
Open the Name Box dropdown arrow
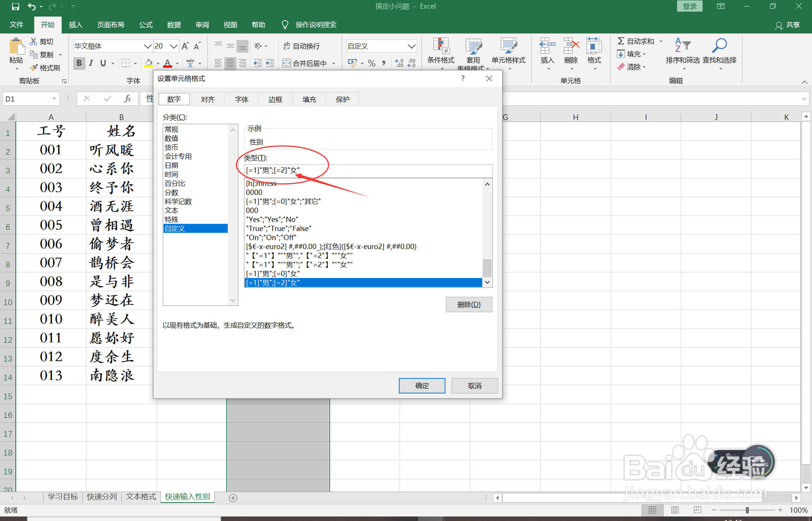[54, 98]
